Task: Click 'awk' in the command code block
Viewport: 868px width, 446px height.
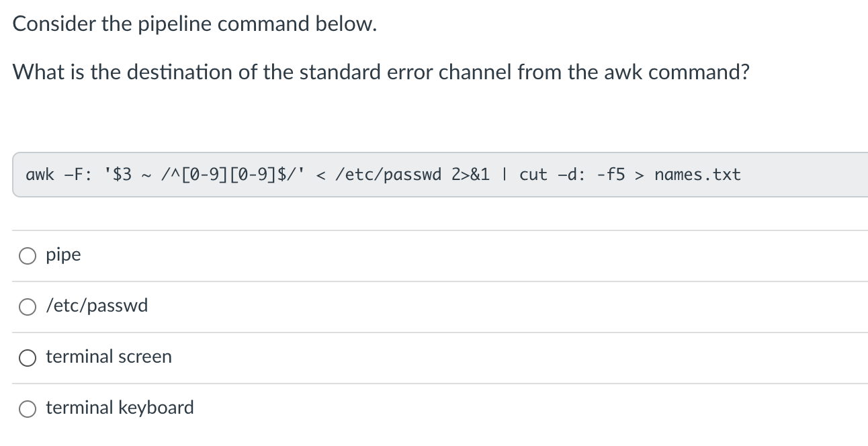Action: (40, 175)
